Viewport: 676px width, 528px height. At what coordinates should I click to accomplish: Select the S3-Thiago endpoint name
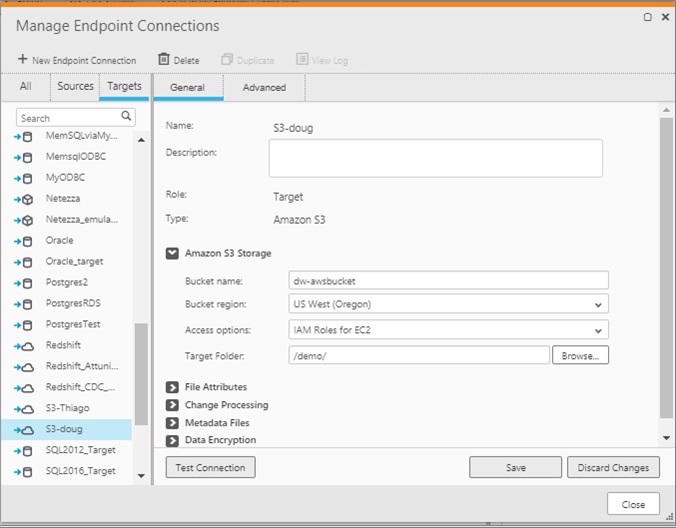(67, 408)
